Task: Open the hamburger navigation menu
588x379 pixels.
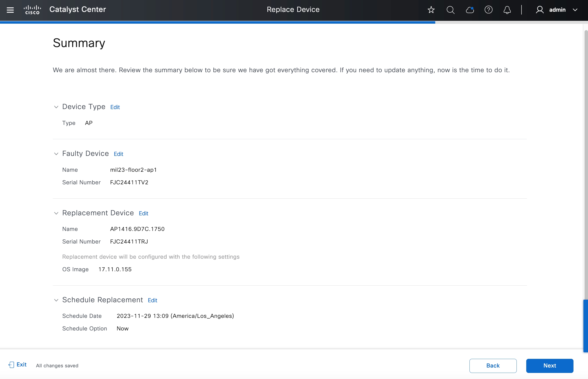Action: [10, 10]
